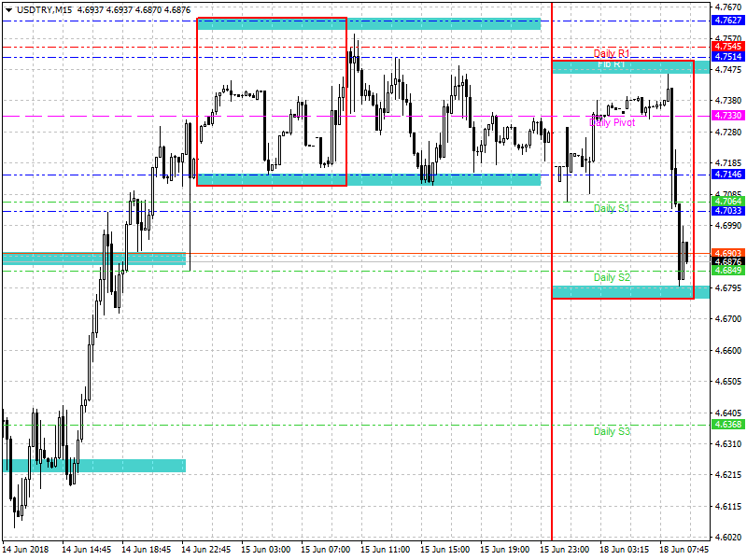Click the blue 4.7627 price tag
The image size is (747, 560).
727,20
